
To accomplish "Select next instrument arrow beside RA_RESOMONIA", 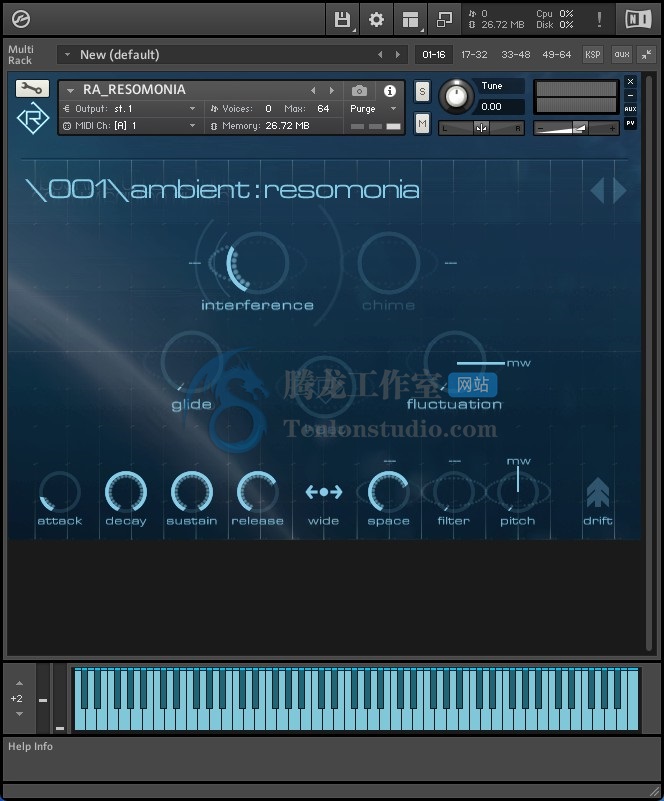I will (332, 90).
